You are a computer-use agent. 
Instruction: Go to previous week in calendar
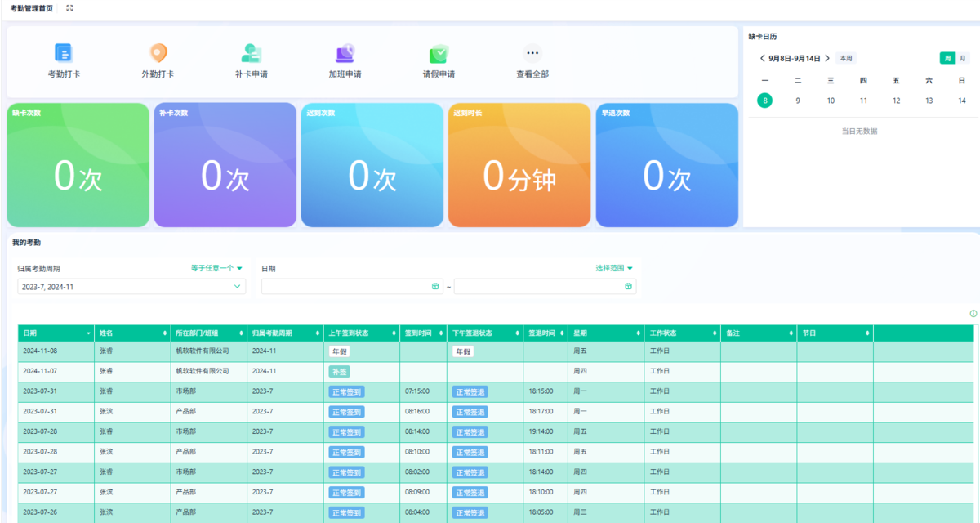click(762, 58)
